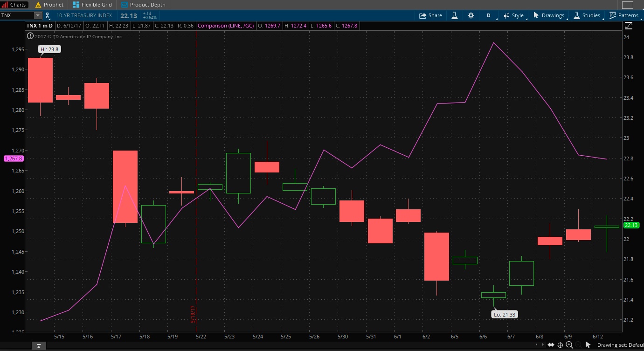Open chart settings gear icon
The width and height of the screenshot is (644, 351).
pos(471,15)
